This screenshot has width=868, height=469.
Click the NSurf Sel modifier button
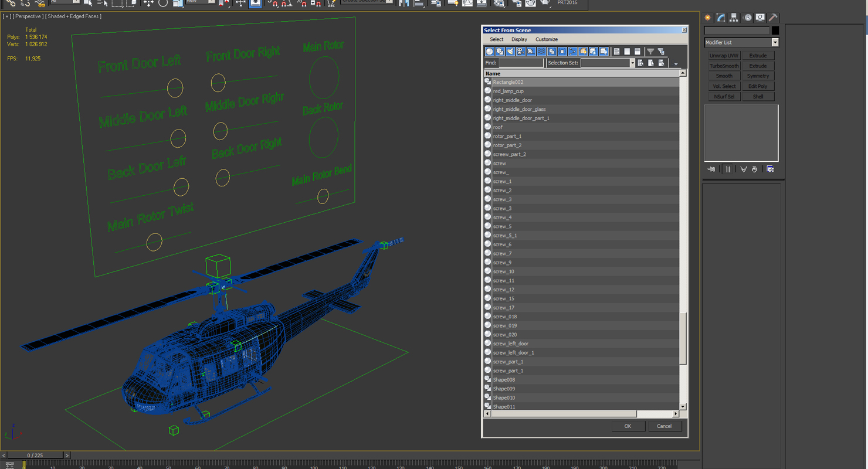tap(724, 96)
